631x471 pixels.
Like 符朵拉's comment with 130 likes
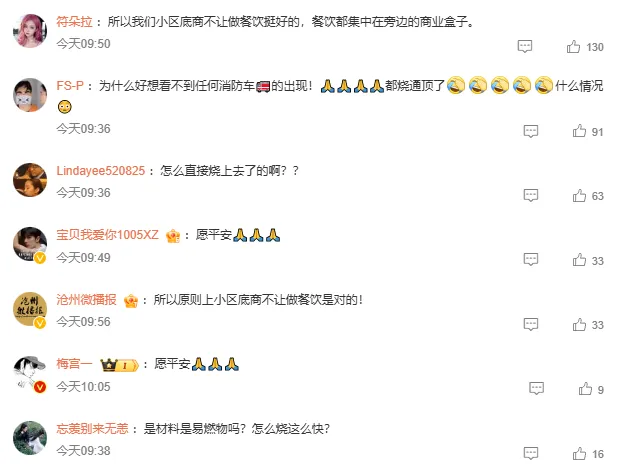pos(573,47)
